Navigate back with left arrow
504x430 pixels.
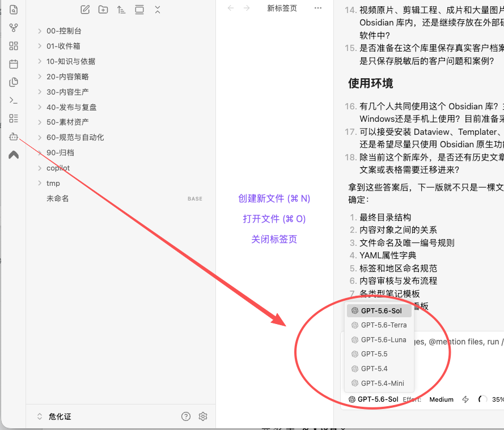pyautogui.click(x=231, y=8)
